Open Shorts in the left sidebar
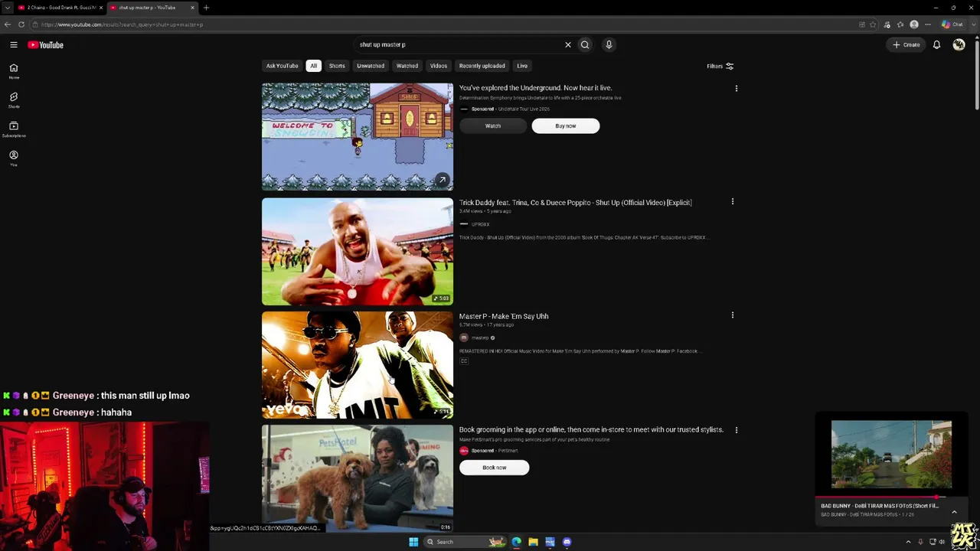This screenshot has height=551, width=980. [x=14, y=100]
